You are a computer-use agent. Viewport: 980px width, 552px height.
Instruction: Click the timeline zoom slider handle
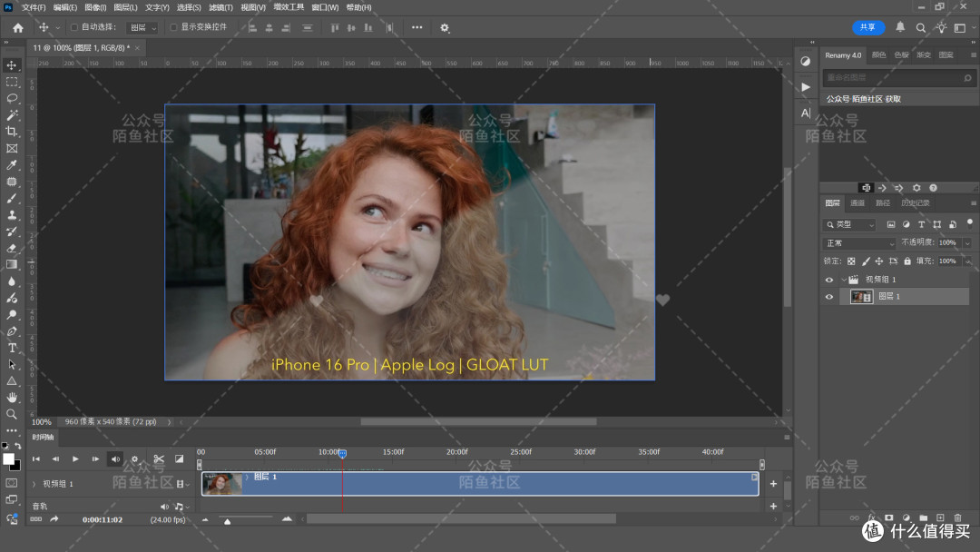tap(228, 521)
